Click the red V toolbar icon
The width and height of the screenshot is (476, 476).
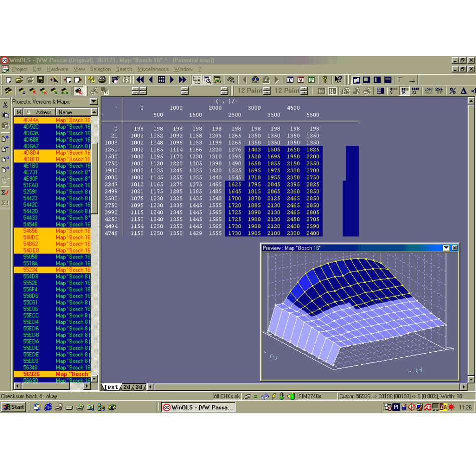tap(301, 80)
